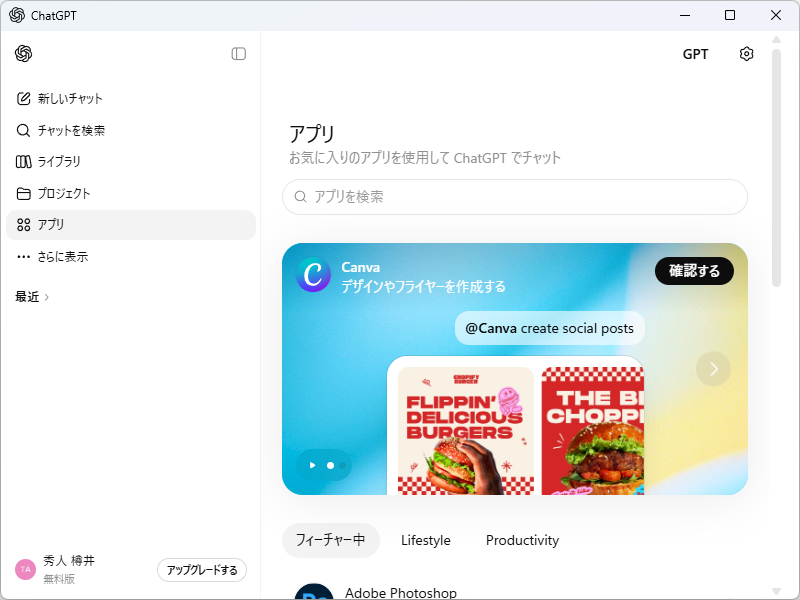The image size is (800, 600).
Task: Select the フィーチャー中 featured tab
Action: point(331,540)
